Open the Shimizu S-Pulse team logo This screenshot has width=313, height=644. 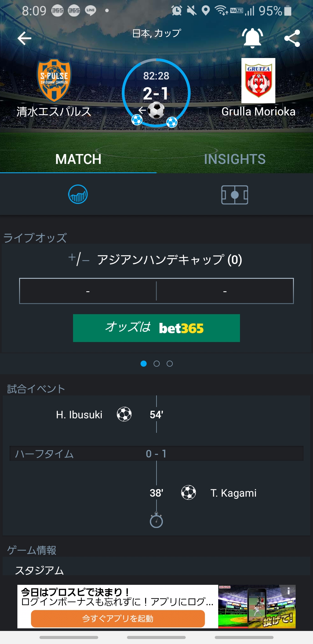(54, 80)
